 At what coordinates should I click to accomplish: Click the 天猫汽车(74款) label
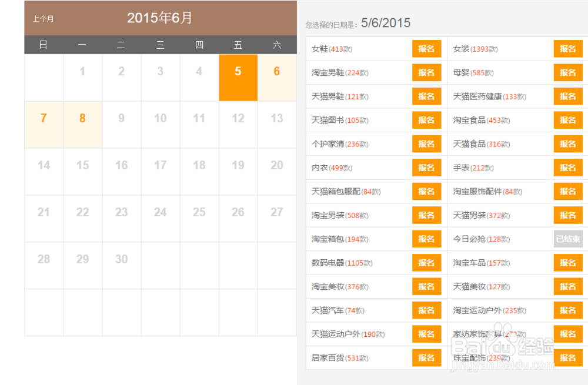coord(338,310)
